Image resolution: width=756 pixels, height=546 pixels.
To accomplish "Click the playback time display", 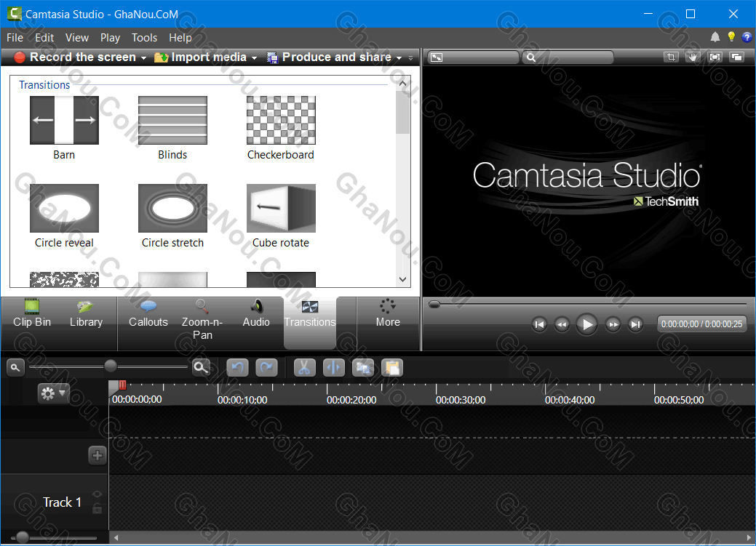I will pos(701,324).
